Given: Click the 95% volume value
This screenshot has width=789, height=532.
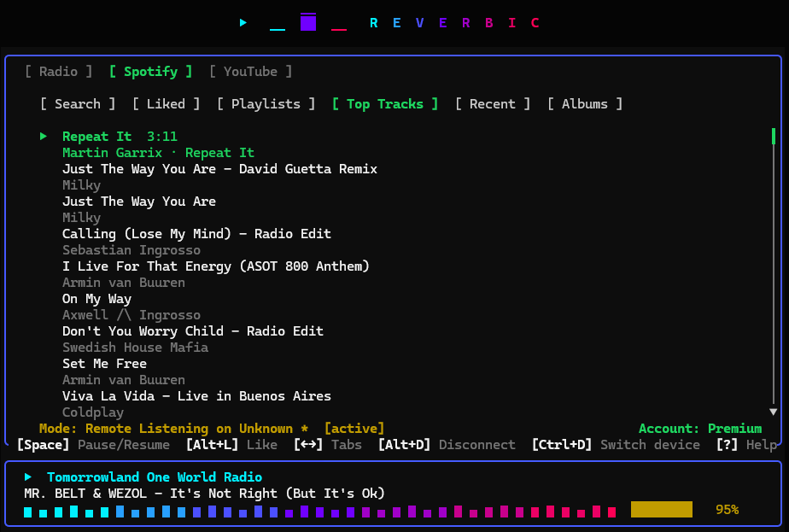Looking at the screenshot, I should tap(728, 510).
